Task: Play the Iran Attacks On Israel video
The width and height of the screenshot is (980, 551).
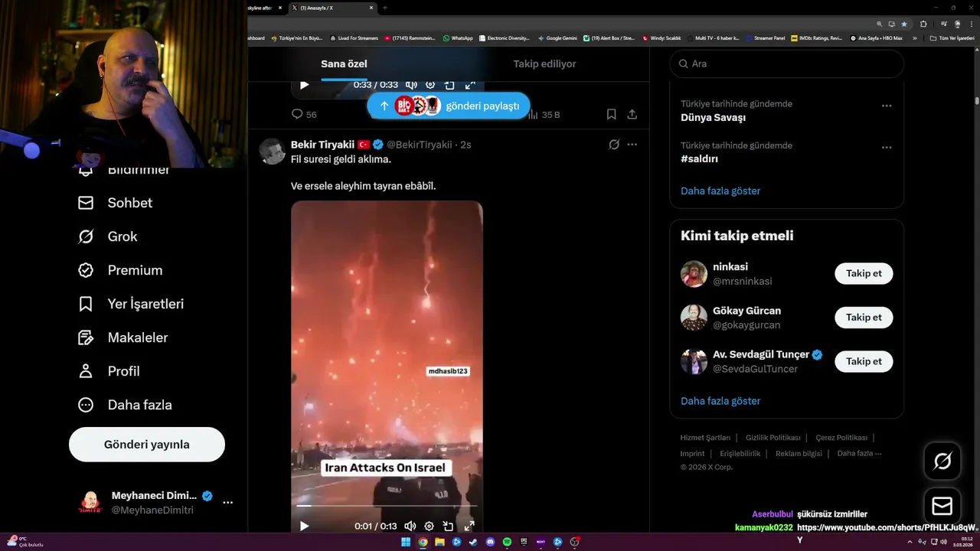Action: click(304, 526)
